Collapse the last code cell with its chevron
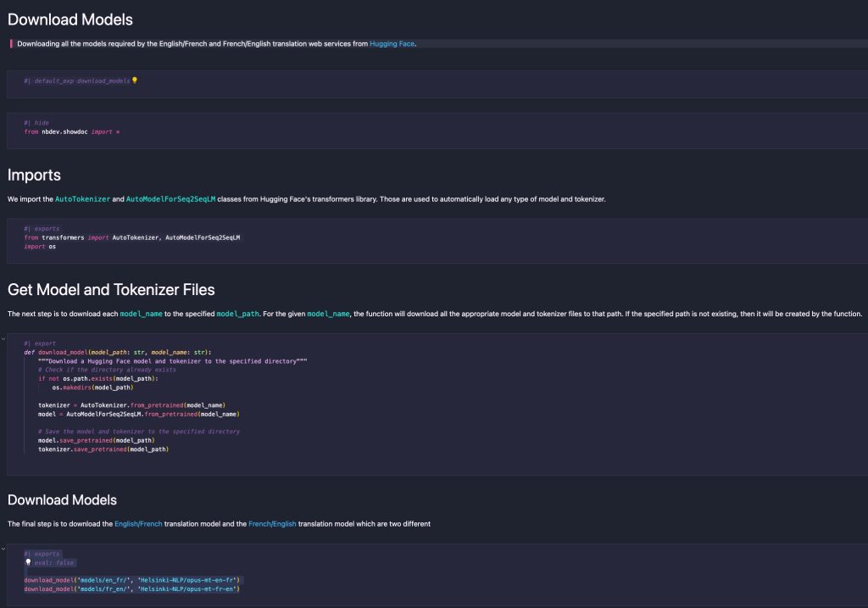Viewport: 868px width, 608px height. [3, 549]
